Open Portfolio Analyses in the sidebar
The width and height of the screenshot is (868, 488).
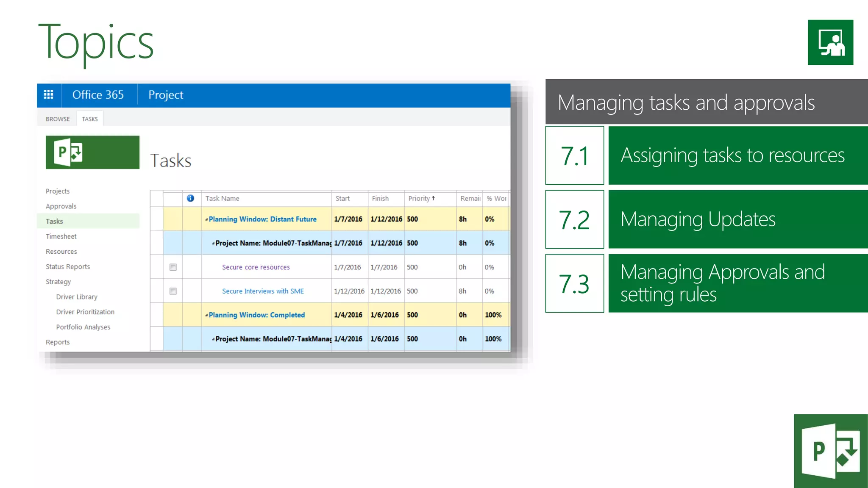tap(83, 327)
